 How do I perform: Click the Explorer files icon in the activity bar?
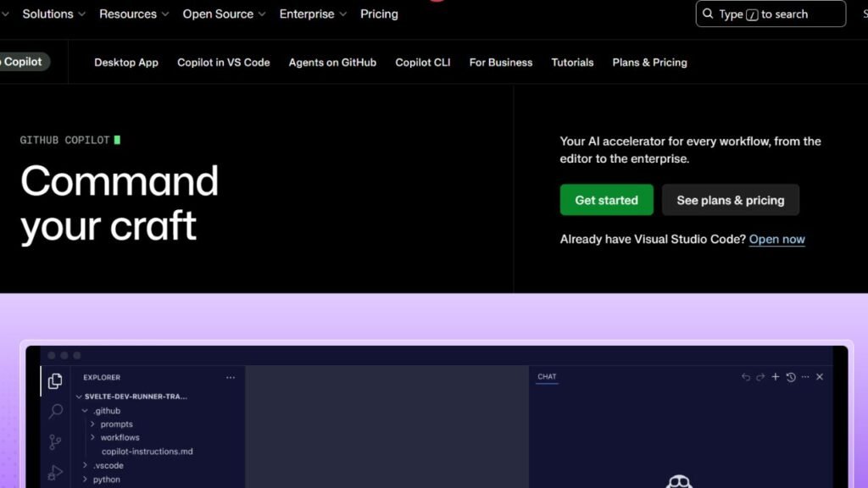55,380
